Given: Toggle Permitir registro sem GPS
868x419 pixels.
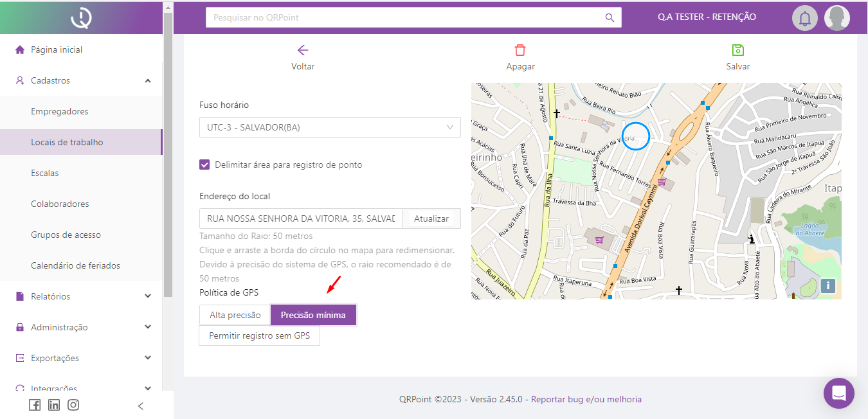Looking at the screenshot, I should point(259,335).
